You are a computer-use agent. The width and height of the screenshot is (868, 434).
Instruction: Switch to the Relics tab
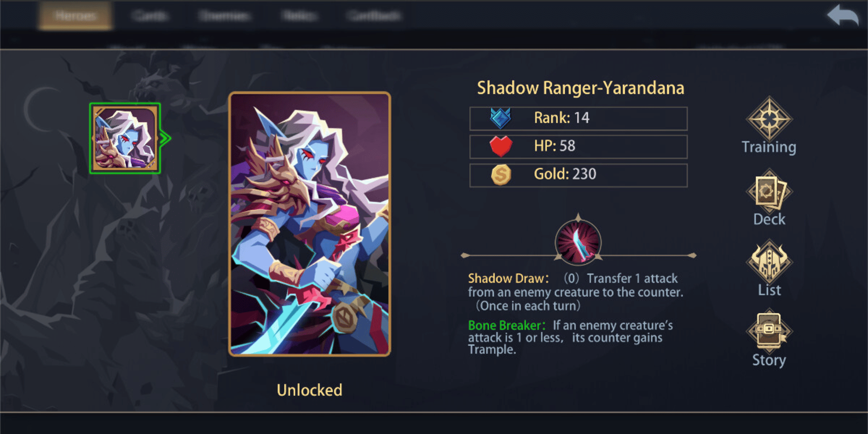coord(299,16)
